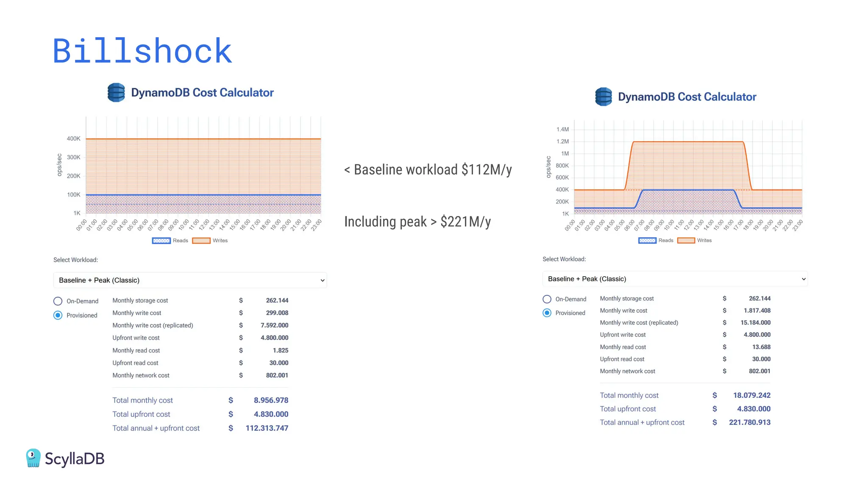Click the '< Baseline workload $112M/y' caption

pos(428,169)
